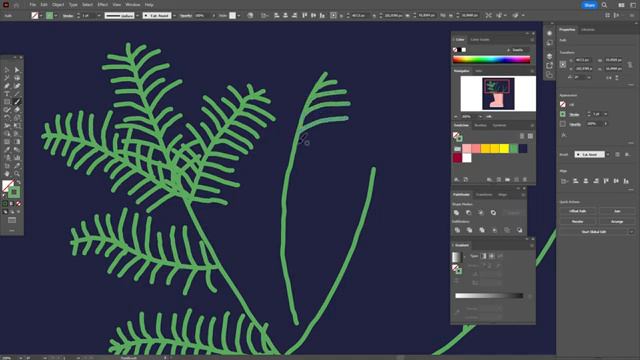640x360 pixels.
Task: Click Offset Path quick action
Action: tap(578, 211)
